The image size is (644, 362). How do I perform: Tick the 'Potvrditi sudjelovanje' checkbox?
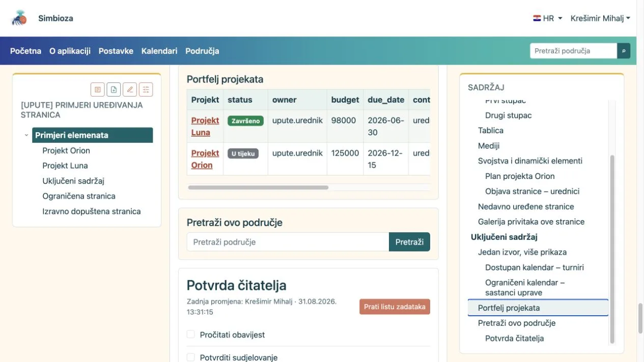tap(191, 357)
